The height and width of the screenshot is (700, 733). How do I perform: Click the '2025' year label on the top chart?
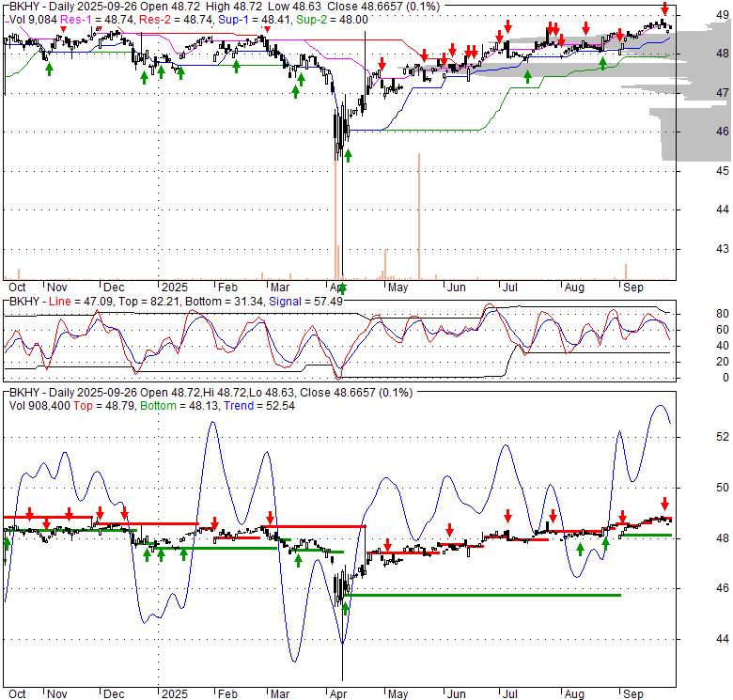[175, 288]
